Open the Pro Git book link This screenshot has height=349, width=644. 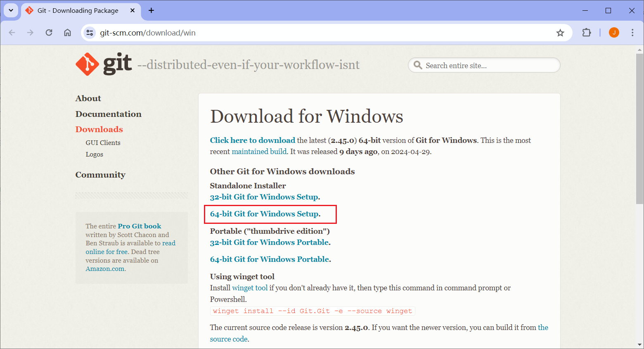point(140,226)
